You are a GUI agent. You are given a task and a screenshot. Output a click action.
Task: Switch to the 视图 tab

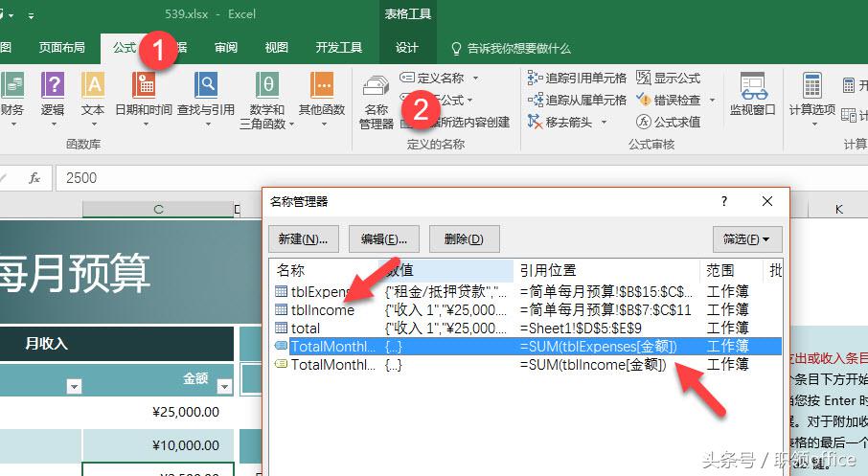tap(277, 48)
